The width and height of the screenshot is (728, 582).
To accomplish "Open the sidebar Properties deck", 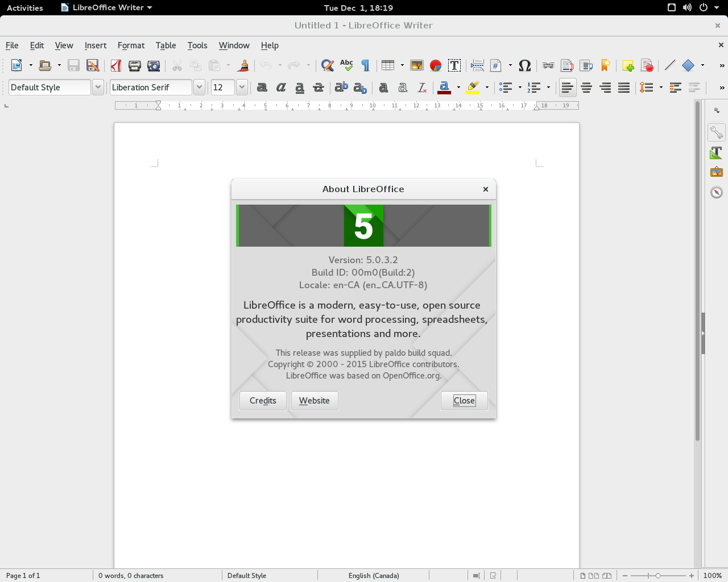I will click(717, 133).
